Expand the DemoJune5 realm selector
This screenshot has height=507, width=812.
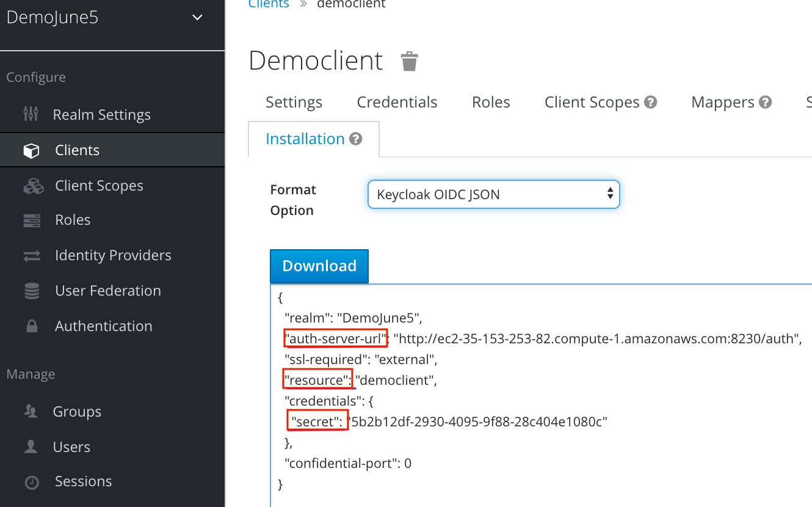coord(198,18)
